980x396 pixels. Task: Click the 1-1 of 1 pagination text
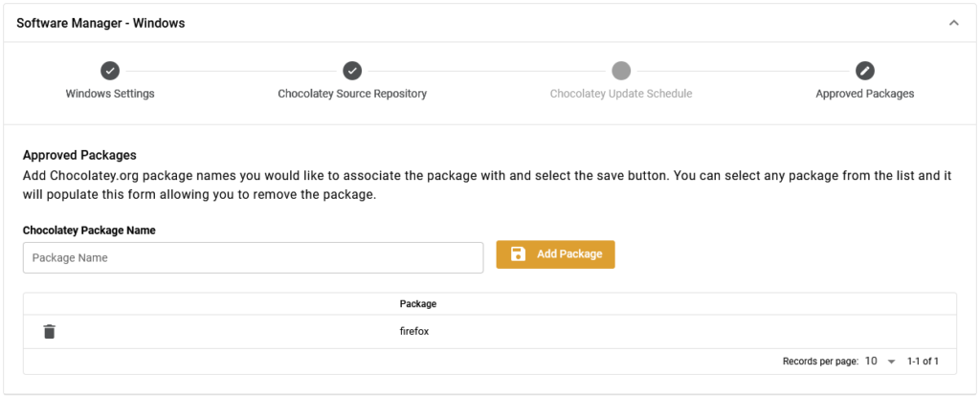(924, 361)
